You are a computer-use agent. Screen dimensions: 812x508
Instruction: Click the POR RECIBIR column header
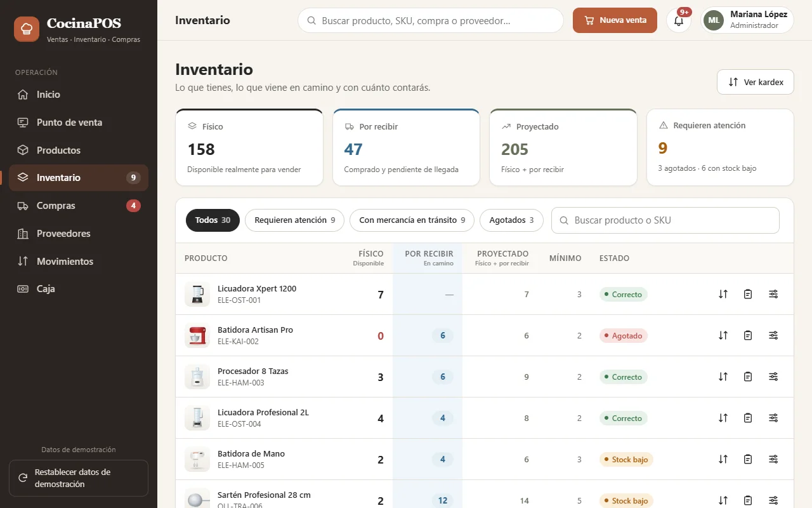429,257
